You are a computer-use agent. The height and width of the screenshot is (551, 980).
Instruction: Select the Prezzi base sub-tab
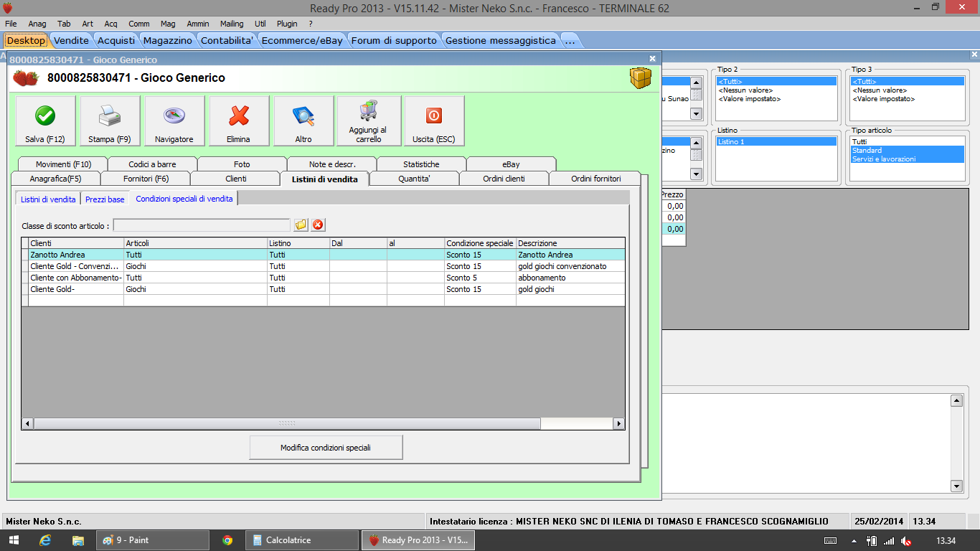click(105, 199)
